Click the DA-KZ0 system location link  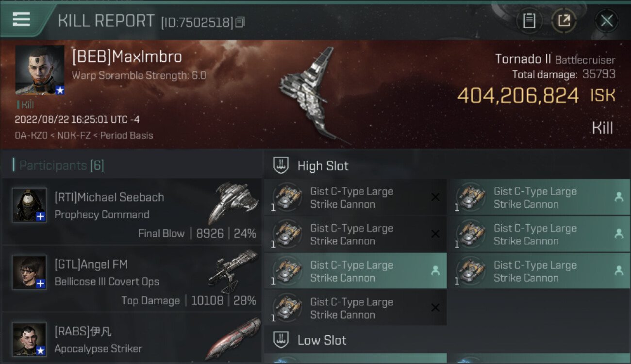pyautogui.click(x=32, y=136)
